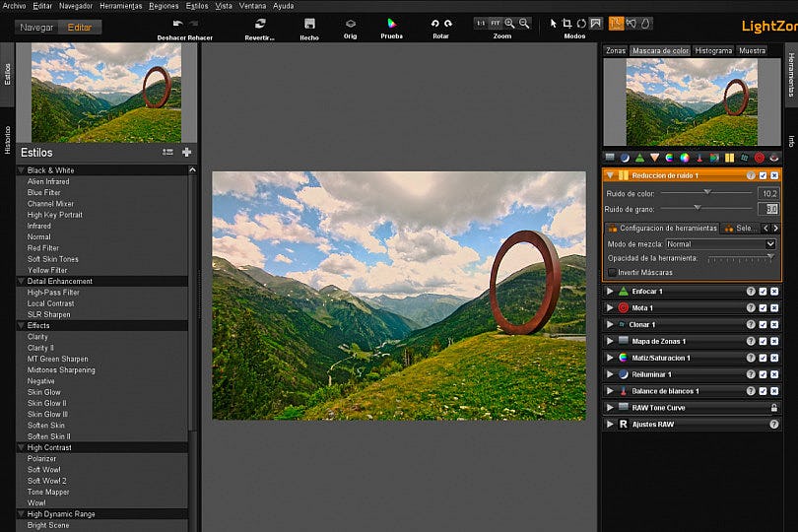Collapse the Reduccion de ruido 1 panel
The width and height of the screenshot is (798, 532).
tap(610, 175)
